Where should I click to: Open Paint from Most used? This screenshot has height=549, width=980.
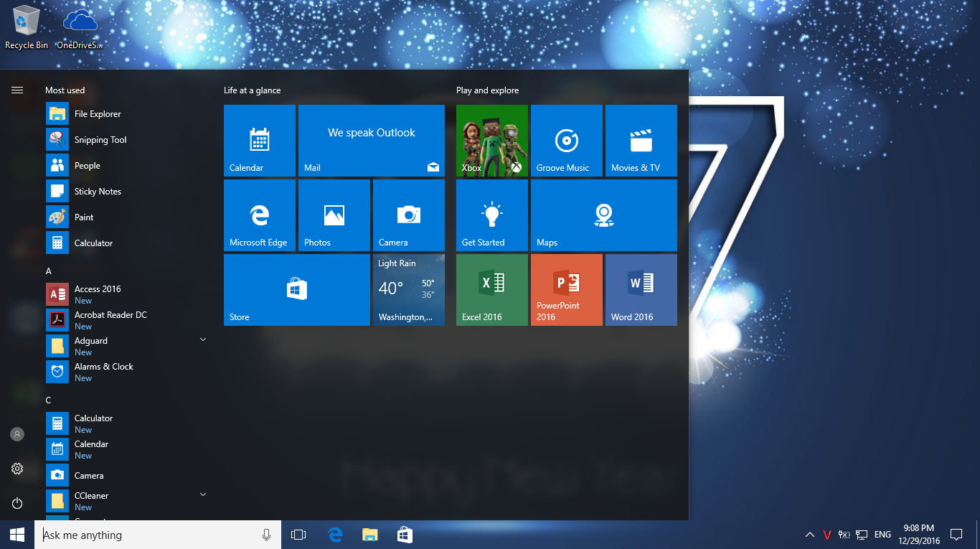(126, 217)
